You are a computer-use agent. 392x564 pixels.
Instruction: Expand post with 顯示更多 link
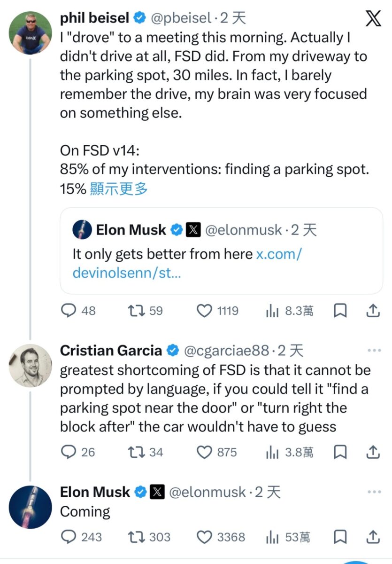tap(118, 189)
